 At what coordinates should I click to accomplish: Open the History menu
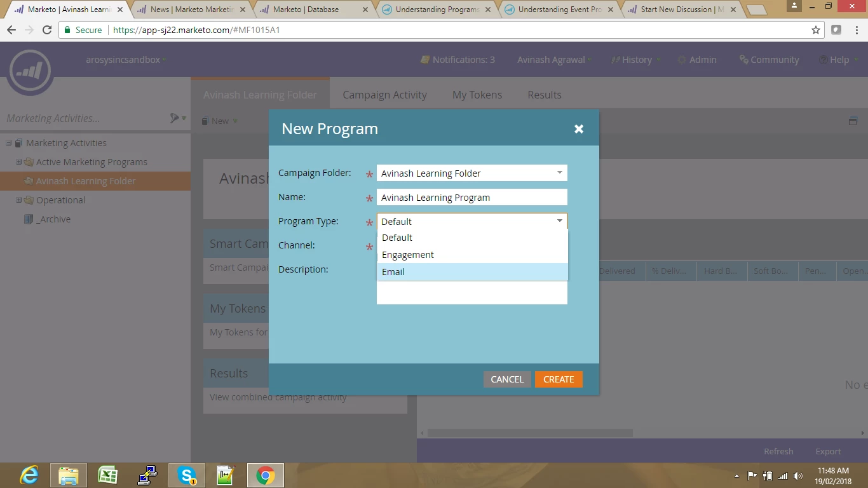636,60
